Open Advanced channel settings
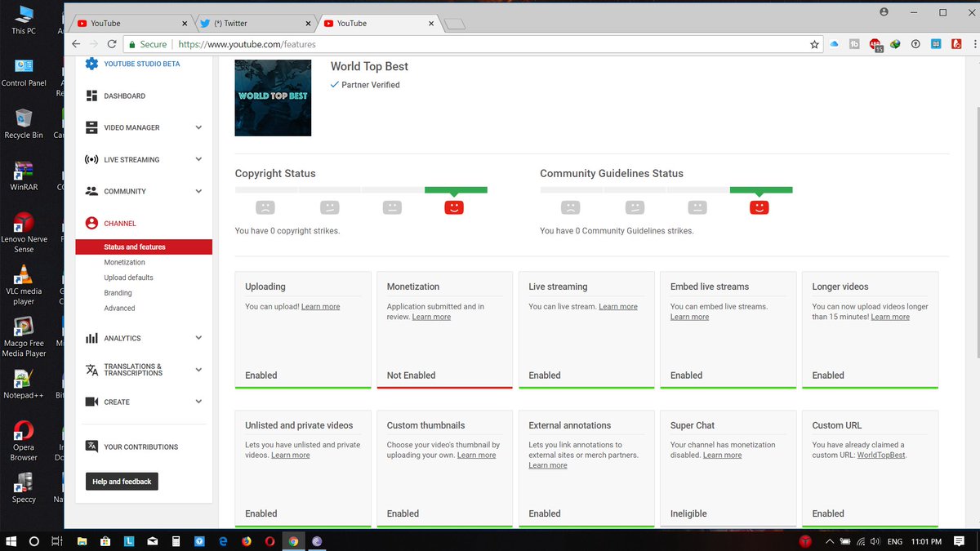The image size is (980, 551). pyautogui.click(x=119, y=308)
